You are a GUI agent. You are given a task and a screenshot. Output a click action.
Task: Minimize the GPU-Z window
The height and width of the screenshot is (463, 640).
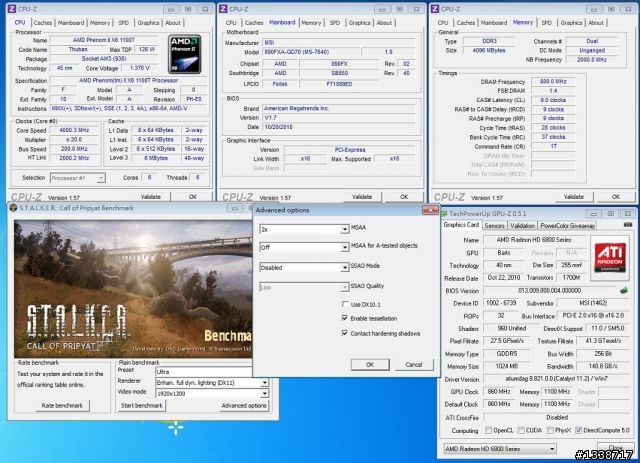(593, 214)
